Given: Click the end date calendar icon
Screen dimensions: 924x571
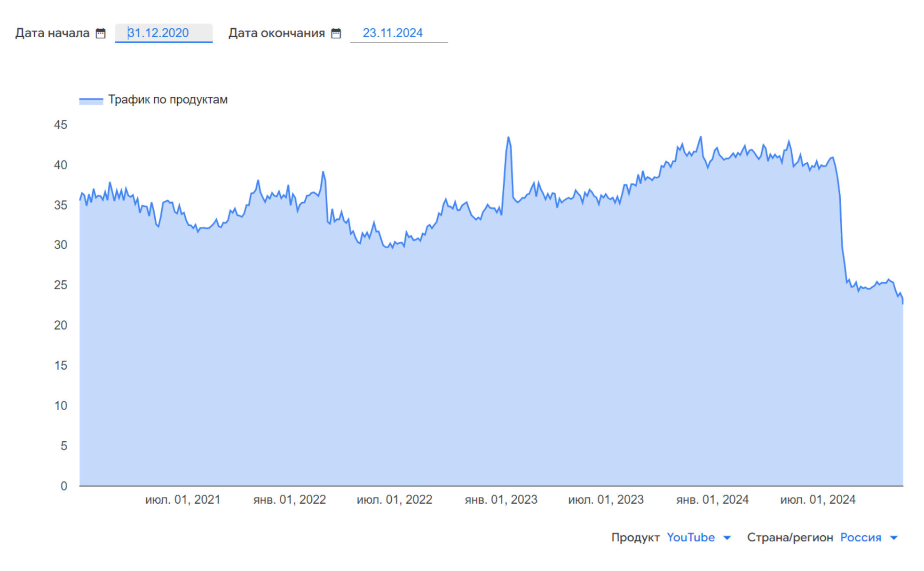Looking at the screenshot, I should click(336, 33).
